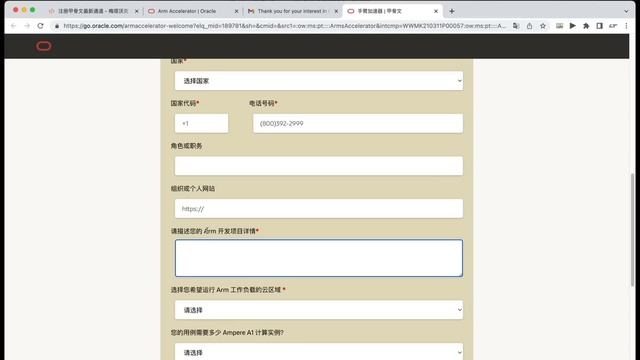
Task: View site information via the lock icon
Action: pyautogui.click(x=57, y=26)
